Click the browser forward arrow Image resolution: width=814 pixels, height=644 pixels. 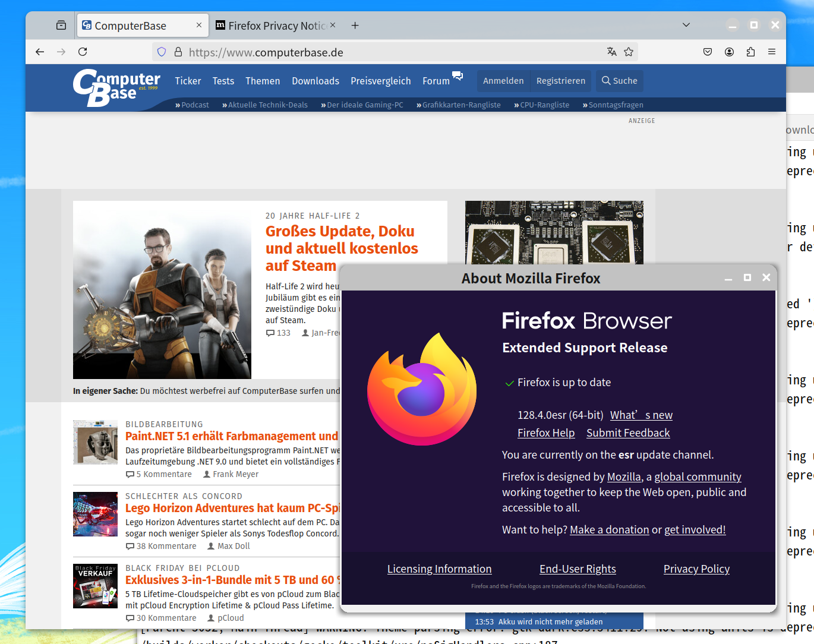click(61, 52)
